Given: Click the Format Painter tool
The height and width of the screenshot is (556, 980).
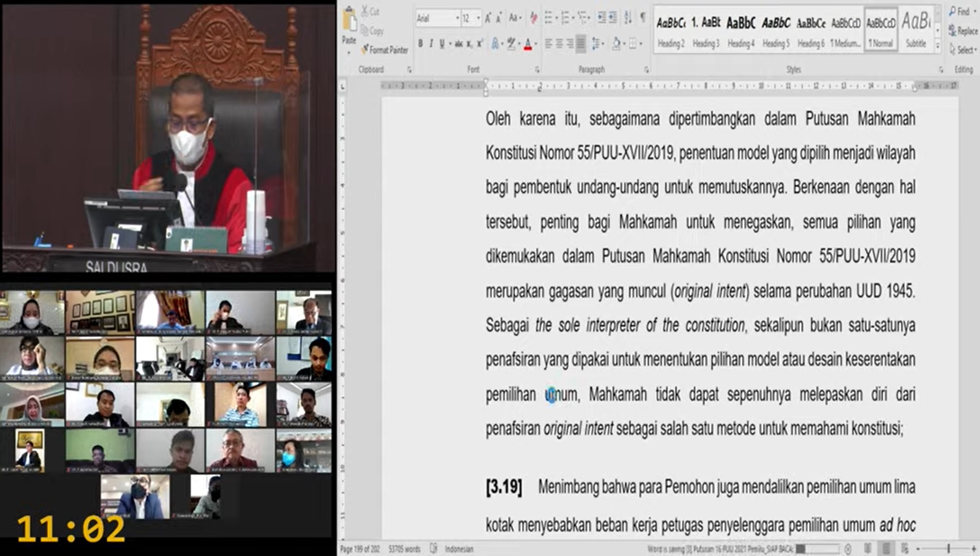Looking at the screenshot, I should [x=384, y=50].
